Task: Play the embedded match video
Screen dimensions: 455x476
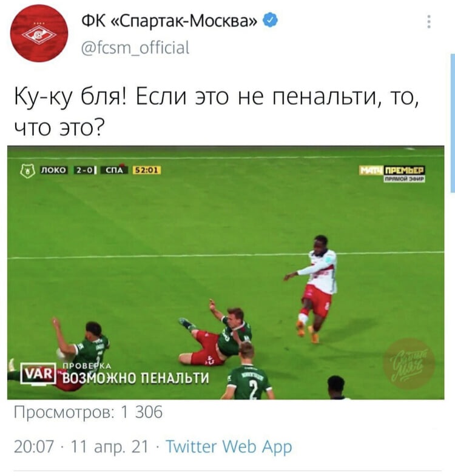Action: click(x=226, y=273)
